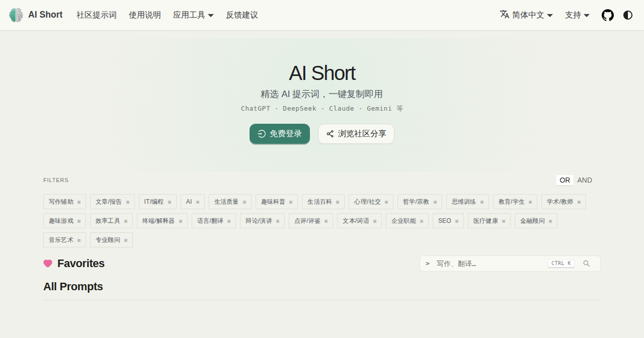The image size is (644, 338).
Task: Click the search magnifier icon
Action: pos(587,263)
